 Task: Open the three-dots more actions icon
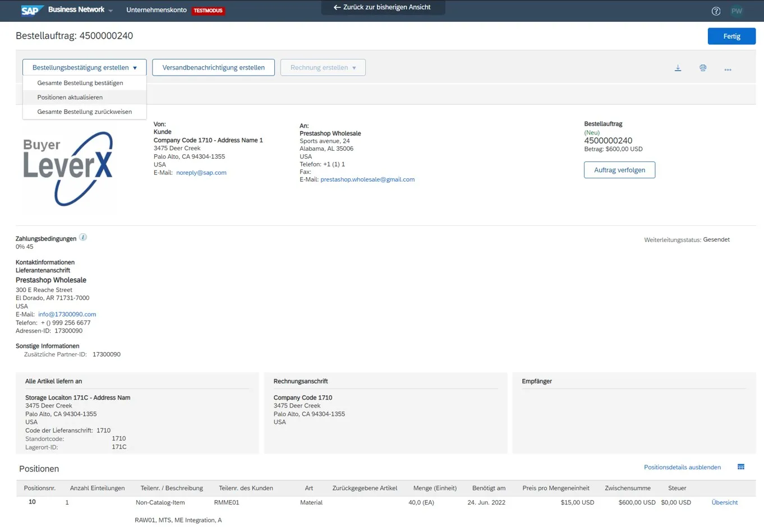pyautogui.click(x=728, y=70)
